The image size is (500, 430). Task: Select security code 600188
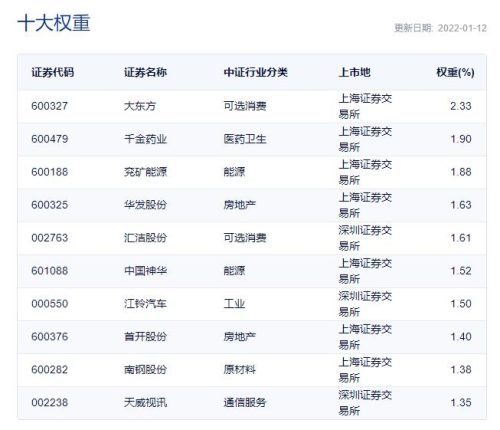click(x=50, y=172)
